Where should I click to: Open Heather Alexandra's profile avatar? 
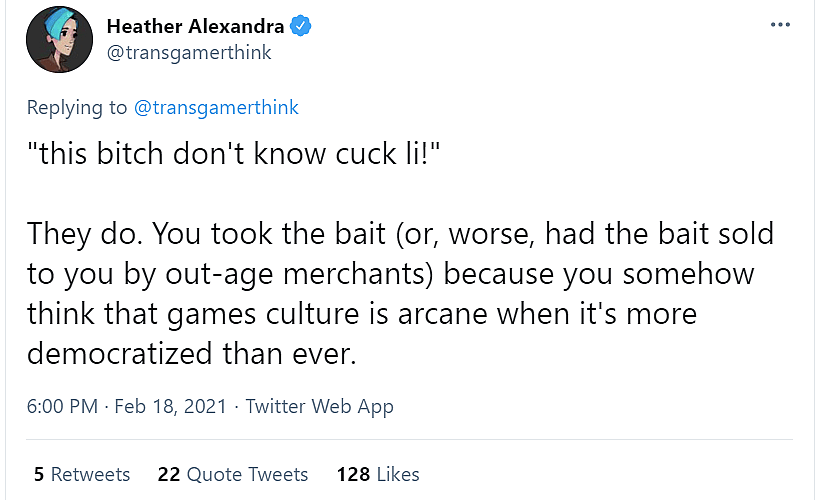tap(53, 40)
